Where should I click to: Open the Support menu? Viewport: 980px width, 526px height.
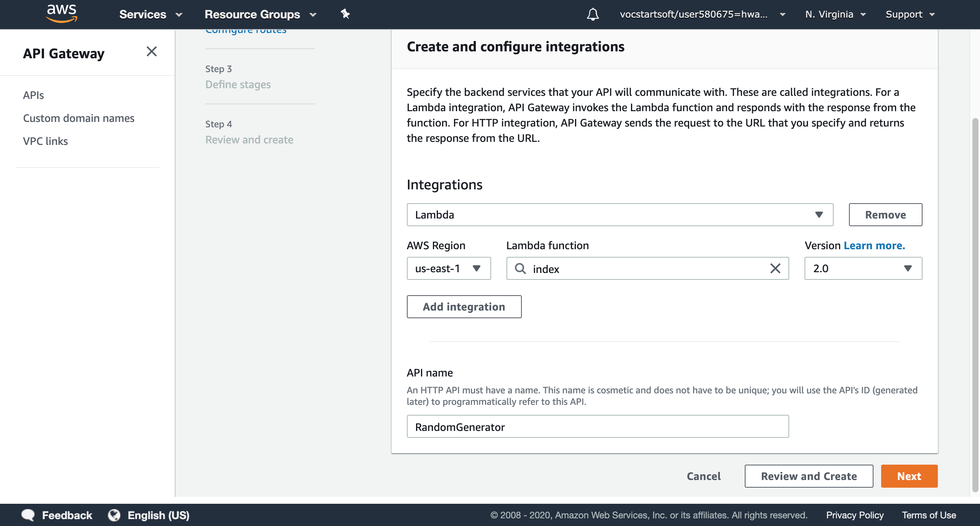910,15
